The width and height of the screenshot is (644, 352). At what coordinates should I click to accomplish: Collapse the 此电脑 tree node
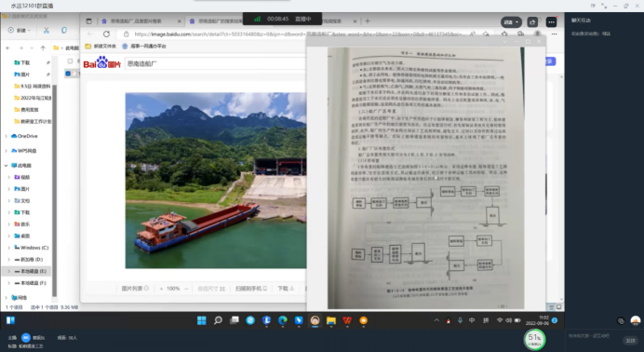click(x=7, y=166)
